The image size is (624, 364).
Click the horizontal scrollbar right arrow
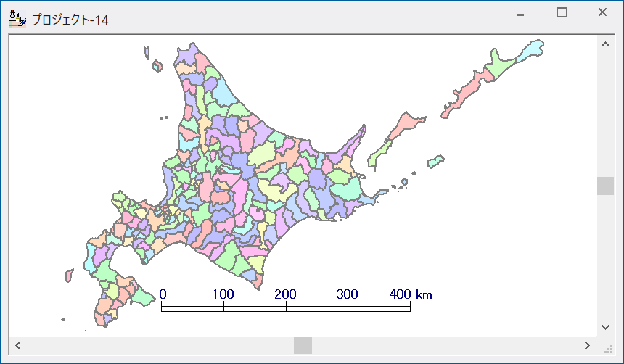587,345
